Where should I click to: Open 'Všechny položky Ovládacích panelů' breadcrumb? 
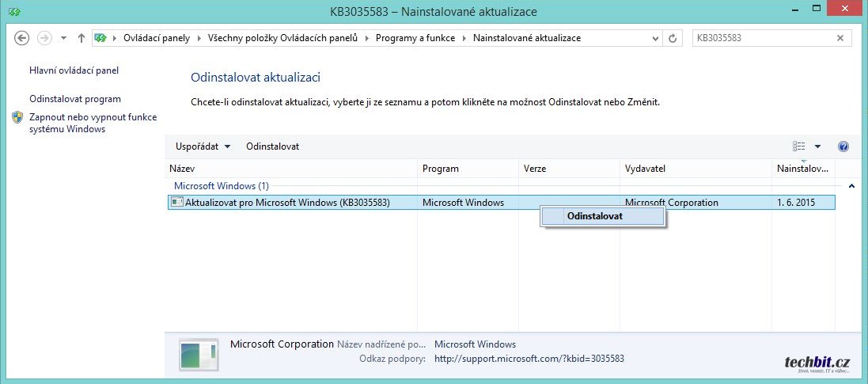283,38
